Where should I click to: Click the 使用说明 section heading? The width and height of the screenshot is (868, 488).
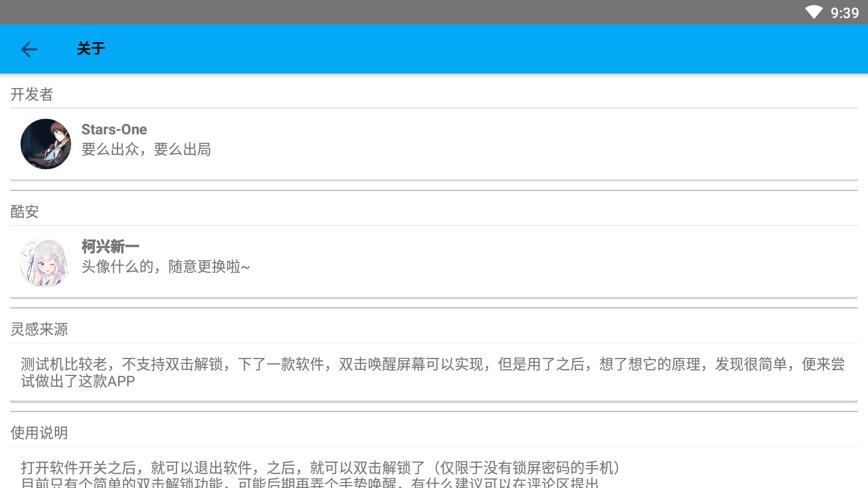point(39,433)
